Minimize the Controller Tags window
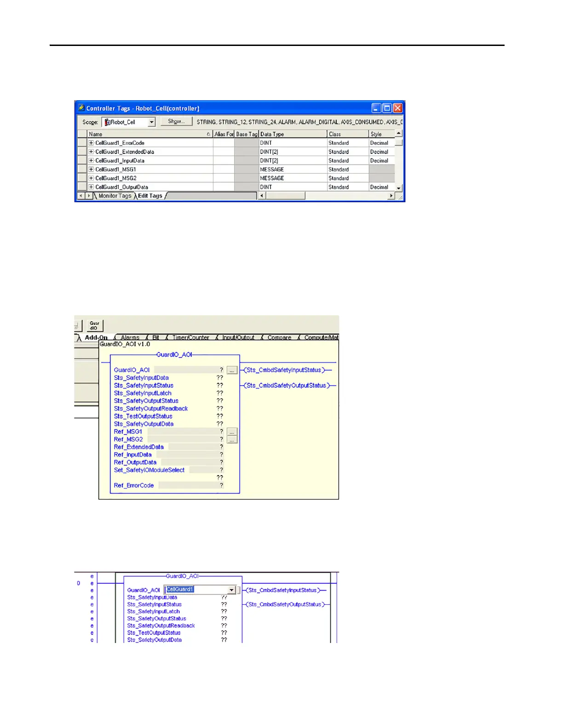 coord(376,108)
